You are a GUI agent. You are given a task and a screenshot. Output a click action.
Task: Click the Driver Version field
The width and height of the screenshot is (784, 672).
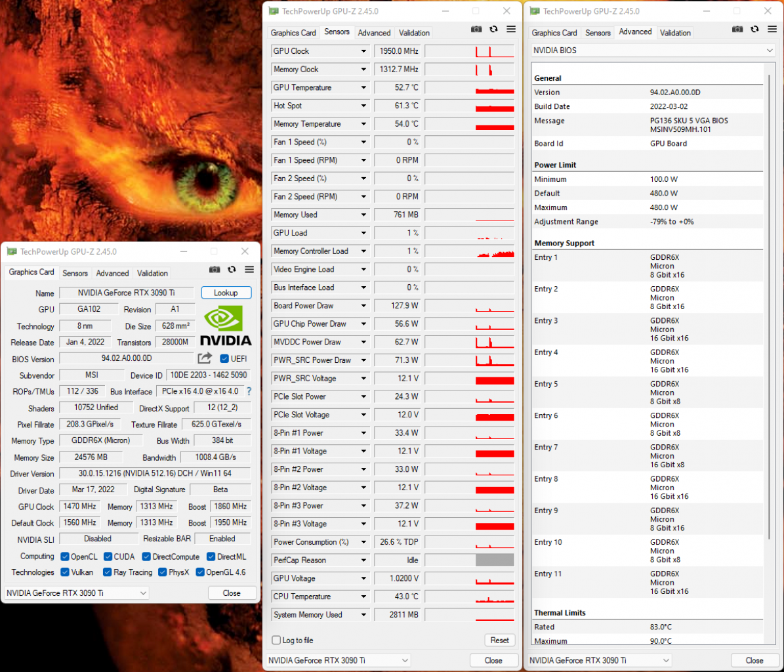click(x=155, y=473)
